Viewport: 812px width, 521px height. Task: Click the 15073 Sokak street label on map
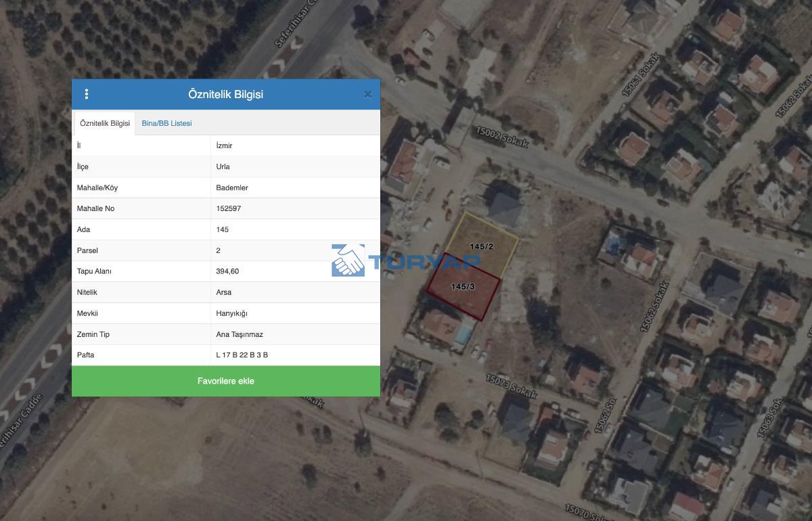(x=511, y=386)
